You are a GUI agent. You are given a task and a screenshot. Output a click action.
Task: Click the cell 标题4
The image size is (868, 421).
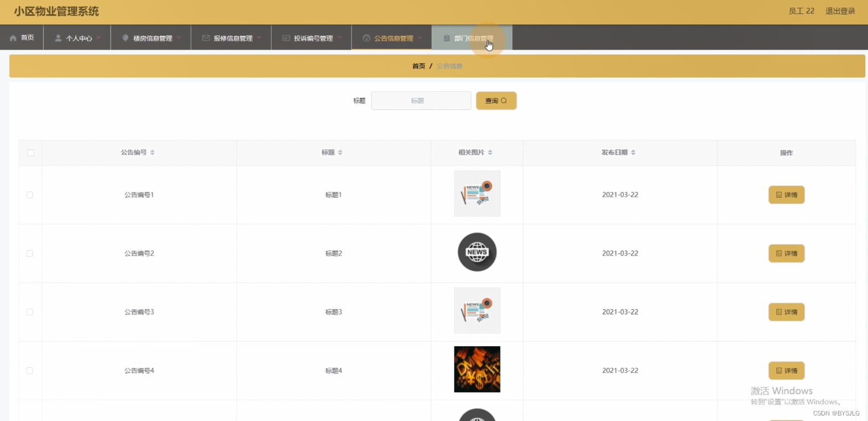(334, 371)
